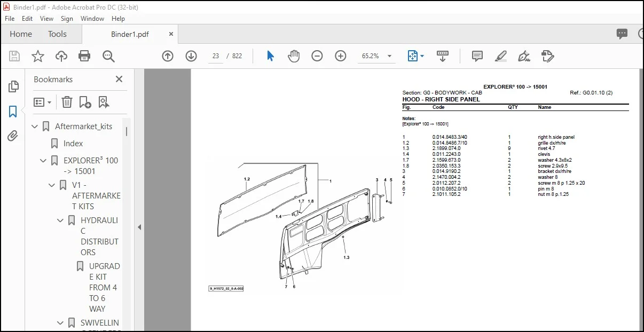Zoom out with minus button
644x332 pixels.
pyautogui.click(x=317, y=56)
